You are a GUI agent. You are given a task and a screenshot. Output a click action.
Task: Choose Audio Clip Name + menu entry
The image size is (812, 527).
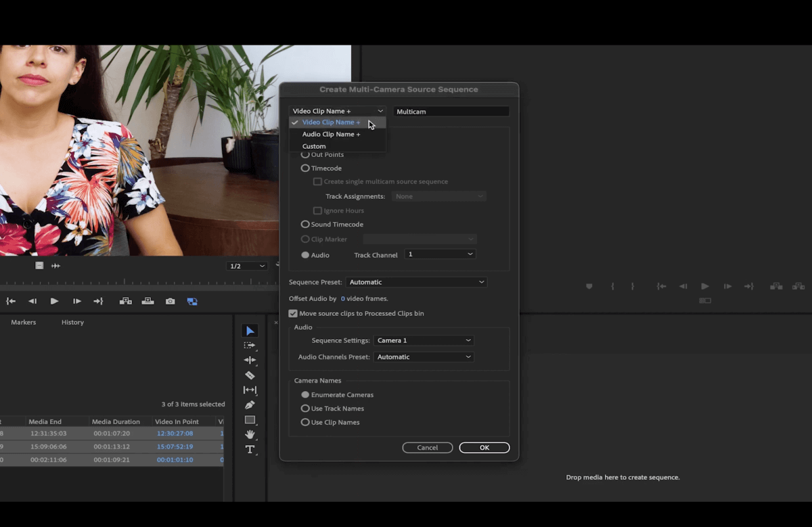click(x=338, y=134)
